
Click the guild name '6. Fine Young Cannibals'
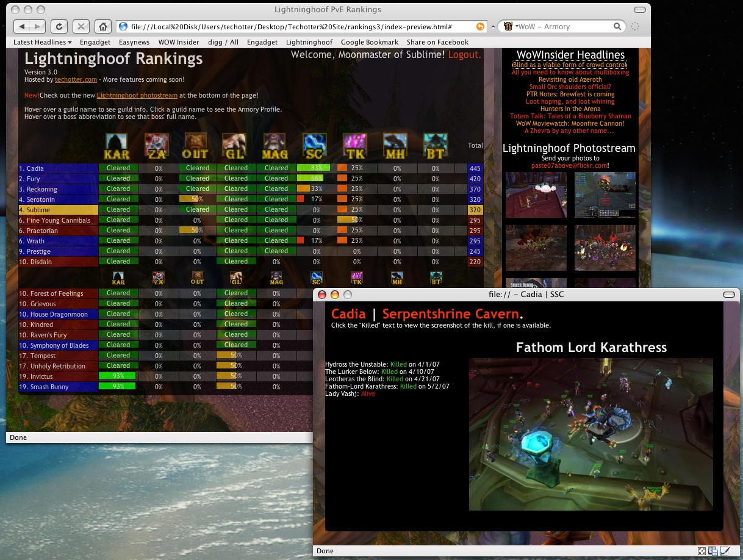(54, 220)
